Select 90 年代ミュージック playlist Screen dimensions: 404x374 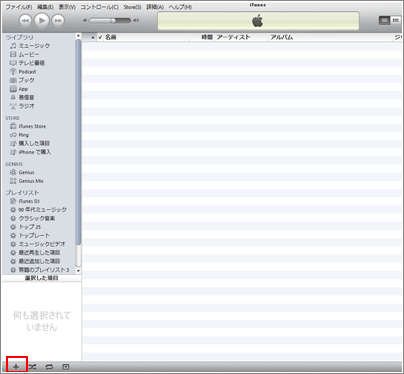click(x=38, y=210)
